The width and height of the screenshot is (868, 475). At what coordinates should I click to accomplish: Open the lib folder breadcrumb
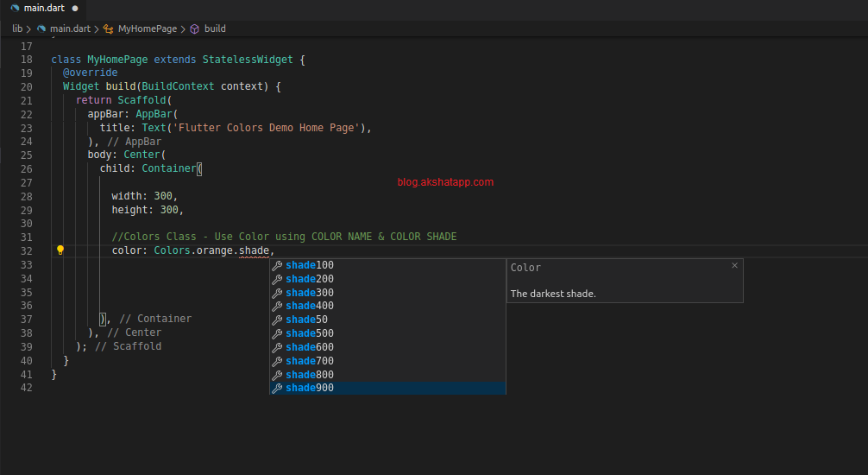point(17,28)
